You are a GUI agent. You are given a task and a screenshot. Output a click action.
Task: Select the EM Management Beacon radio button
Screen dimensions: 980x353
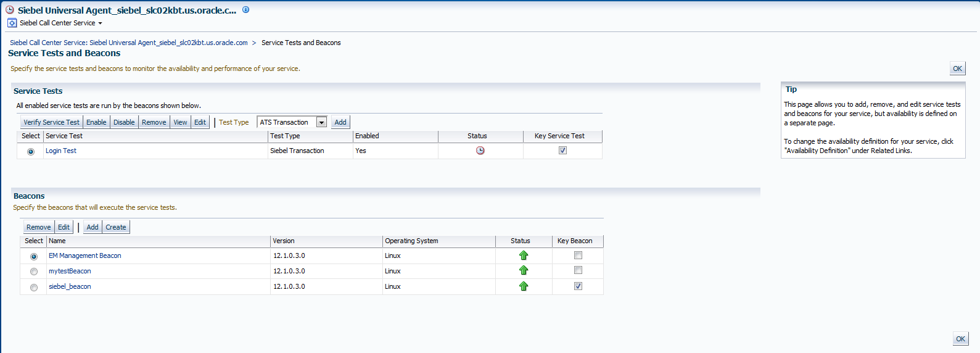[x=34, y=256]
